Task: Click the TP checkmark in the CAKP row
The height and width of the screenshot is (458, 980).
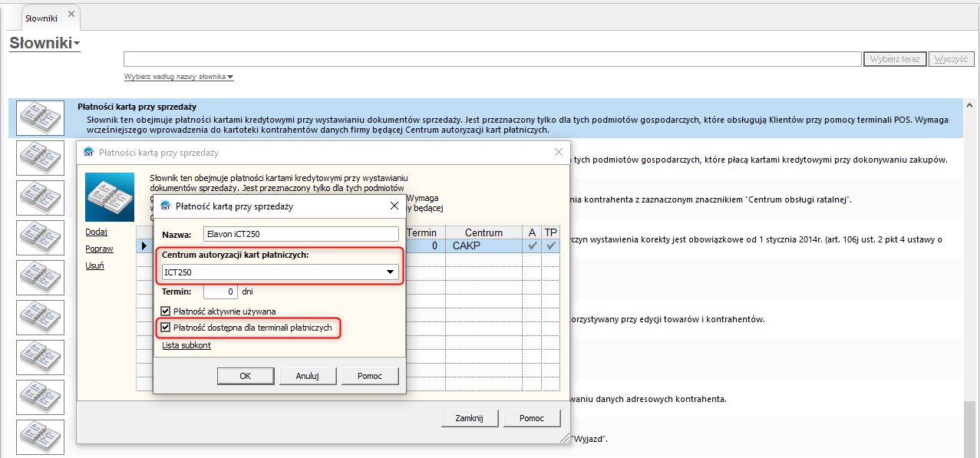Action: click(x=551, y=246)
